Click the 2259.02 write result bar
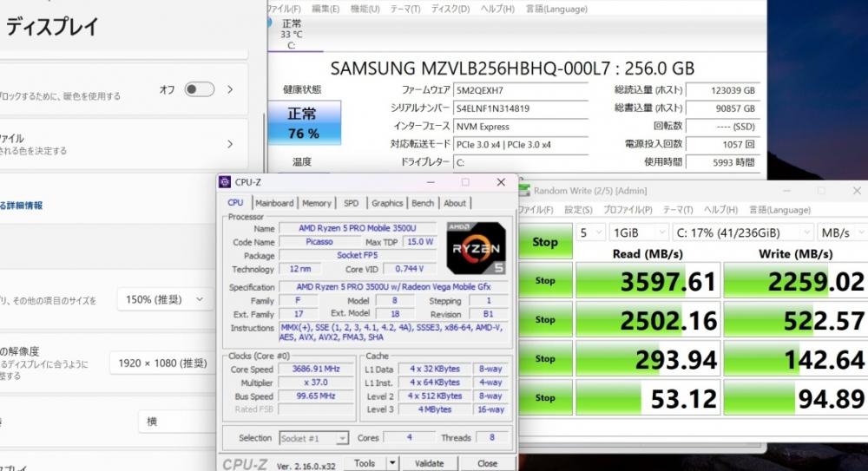 coord(796,281)
